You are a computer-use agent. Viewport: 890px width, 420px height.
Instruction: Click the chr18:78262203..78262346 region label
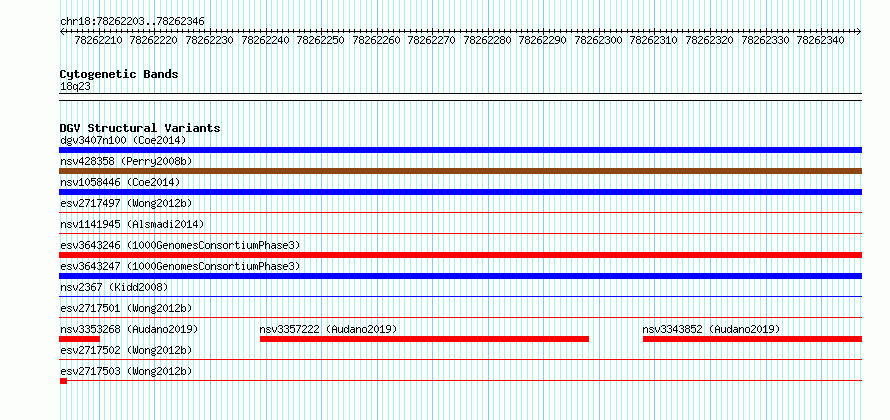point(132,22)
